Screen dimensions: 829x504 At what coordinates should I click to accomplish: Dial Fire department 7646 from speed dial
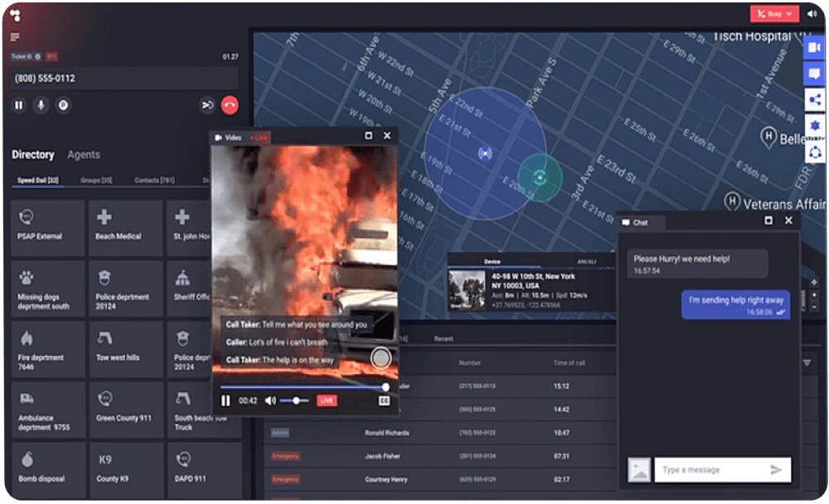(49, 349)
